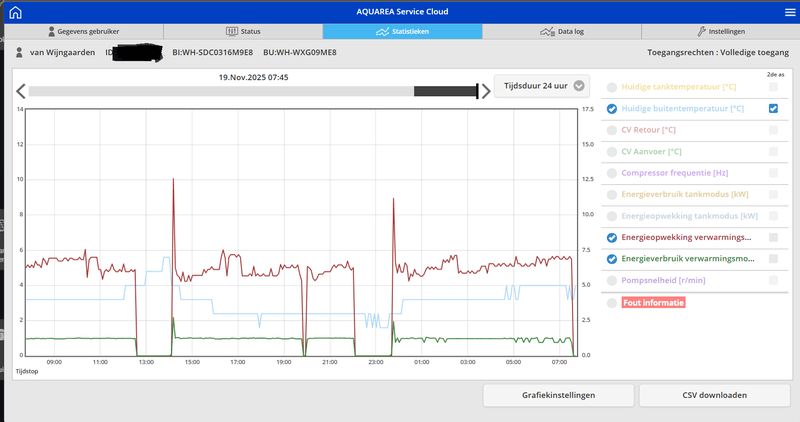
Task: Enable Compressor frequentie series
Action: click(612, 173)
